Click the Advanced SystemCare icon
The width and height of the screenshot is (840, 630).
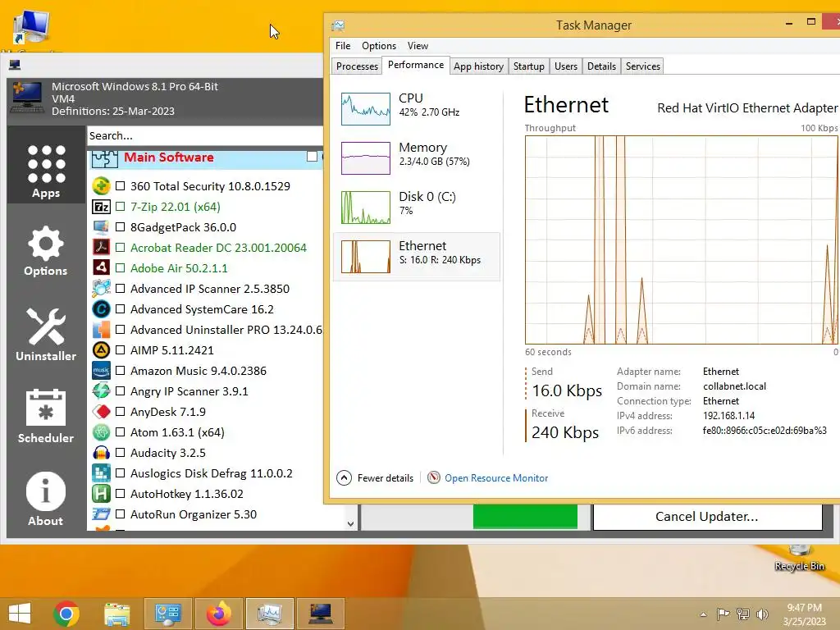coord(101,309)
